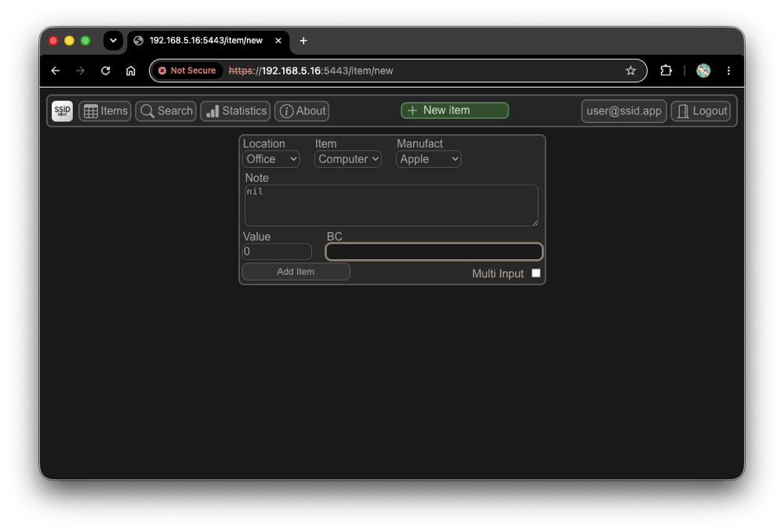Open the Items table view
This screenshot has width=784, height=532.
click(105, 111)
